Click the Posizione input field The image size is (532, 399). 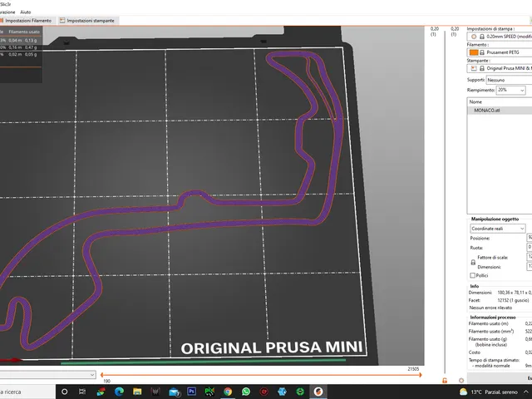529,238
